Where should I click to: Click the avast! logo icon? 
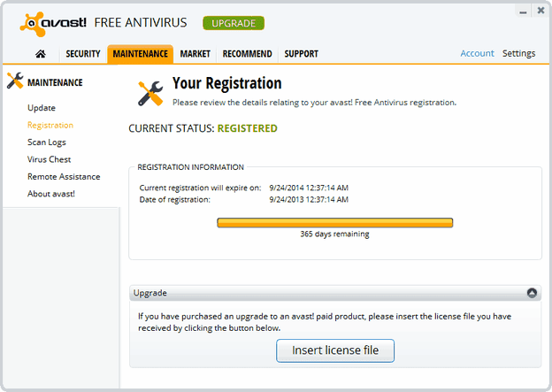pyautogui.click(x=31, y=23)
